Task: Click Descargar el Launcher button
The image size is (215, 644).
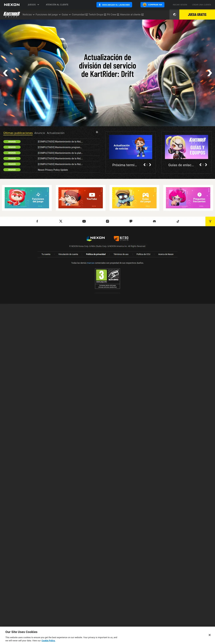Action: [114, 5]
